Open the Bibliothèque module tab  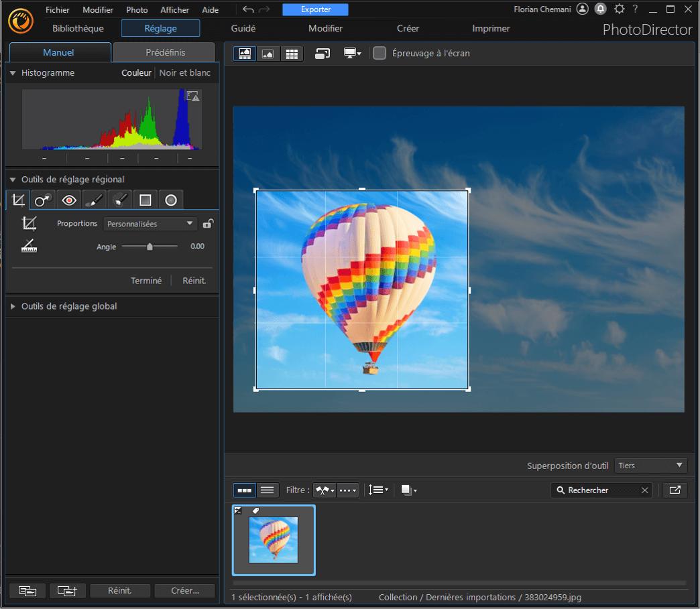[78, 28]
